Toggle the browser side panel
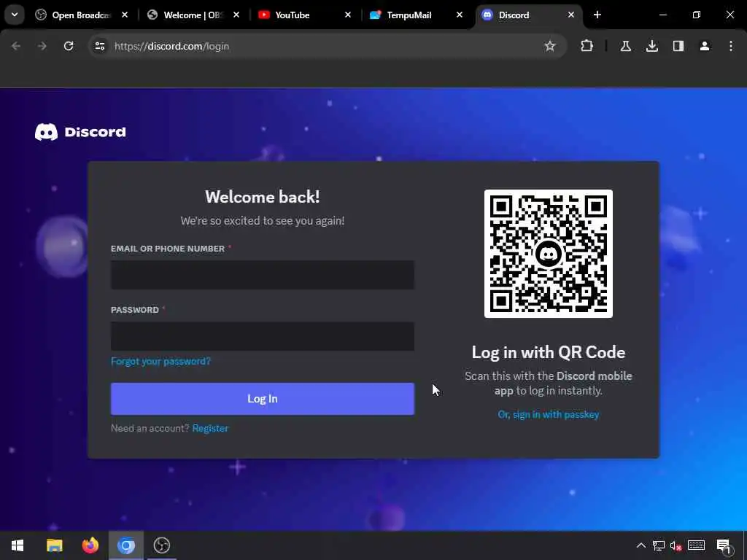 click(x=678, y=46)
